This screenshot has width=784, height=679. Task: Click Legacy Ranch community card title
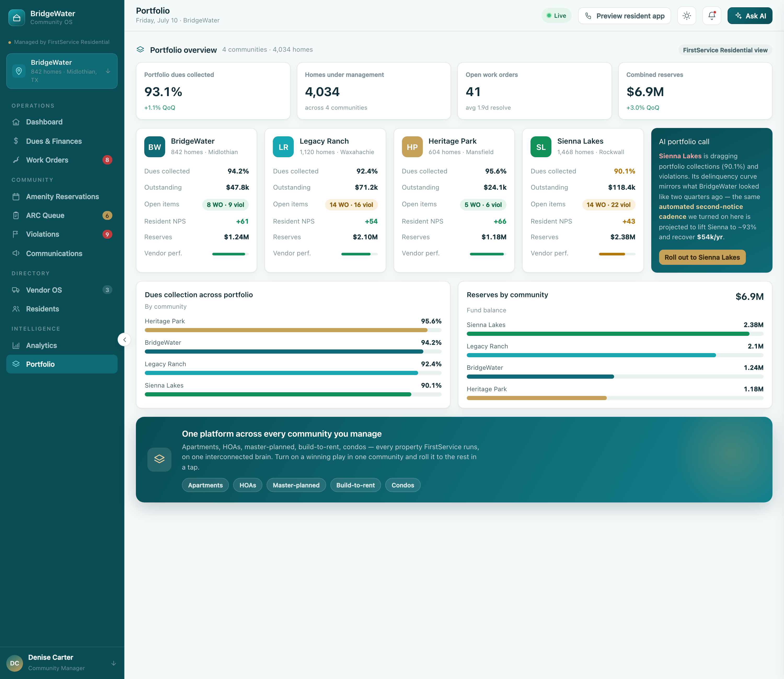point(324,141)
